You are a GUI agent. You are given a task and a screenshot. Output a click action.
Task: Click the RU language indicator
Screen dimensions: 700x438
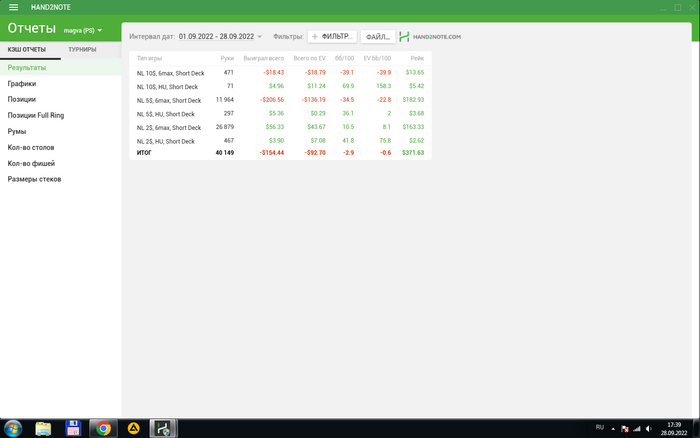pos(600,428)
